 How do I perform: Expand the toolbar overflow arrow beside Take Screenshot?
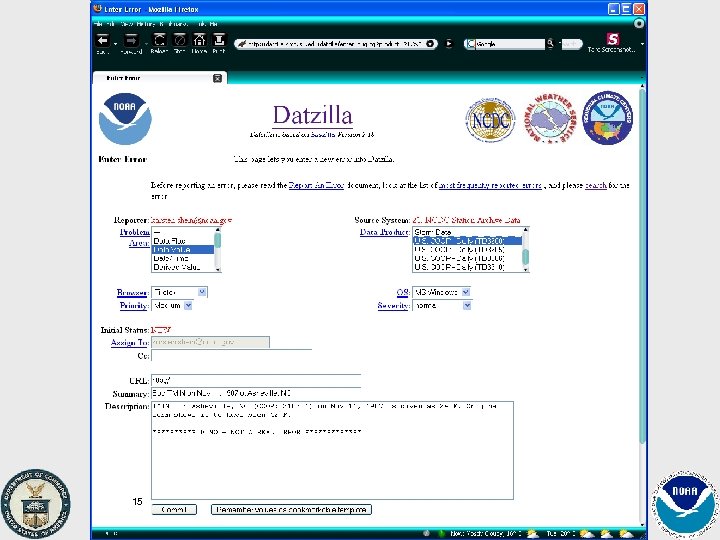click(642, 44)
